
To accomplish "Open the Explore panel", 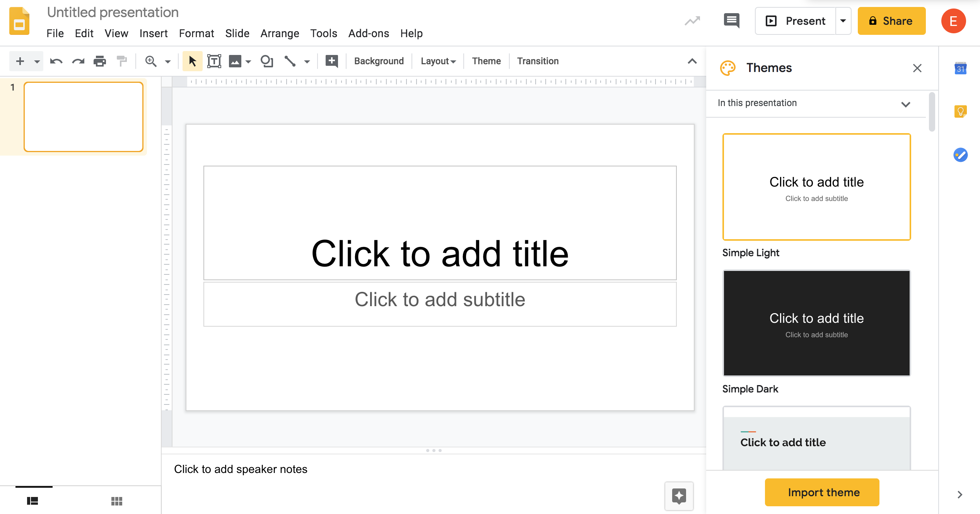I will (679, 497).
